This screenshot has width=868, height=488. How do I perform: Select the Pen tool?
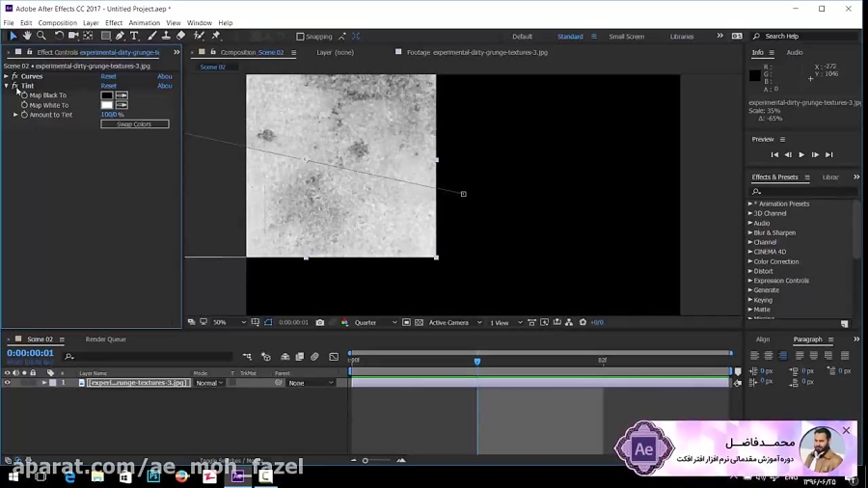[x=120, y=36]
